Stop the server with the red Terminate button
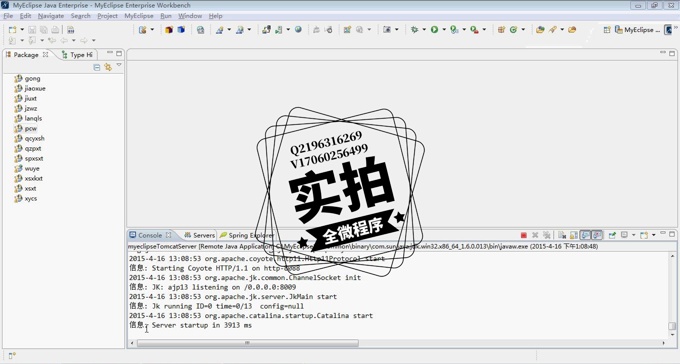 (x=523, y=235)
